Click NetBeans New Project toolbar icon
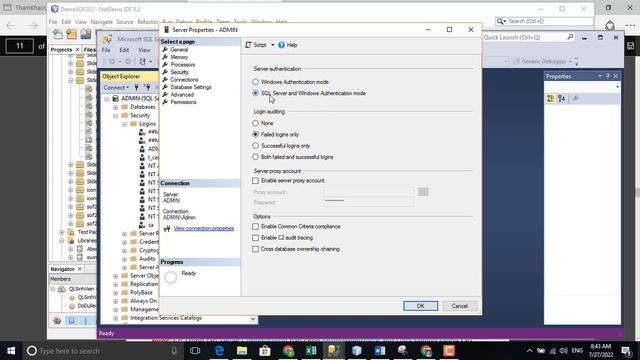Image resolution: width=640 pixels, height=360 pixels. coord(71,35)
